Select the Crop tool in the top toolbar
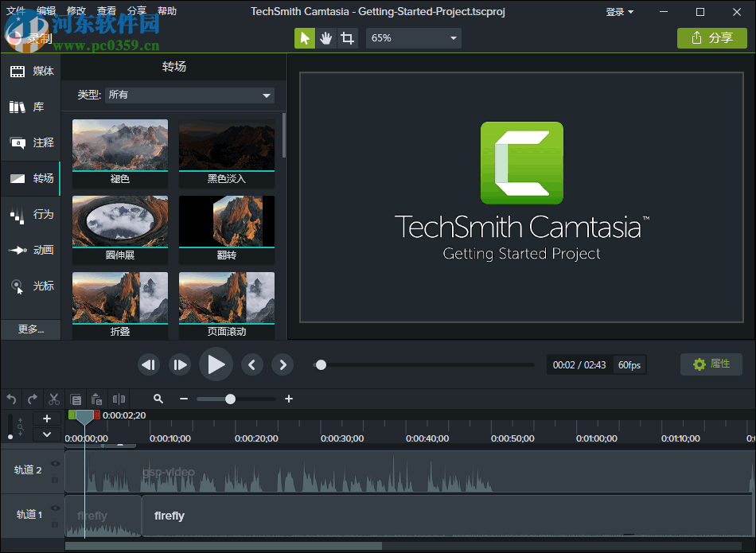 (x=347, y=37)
